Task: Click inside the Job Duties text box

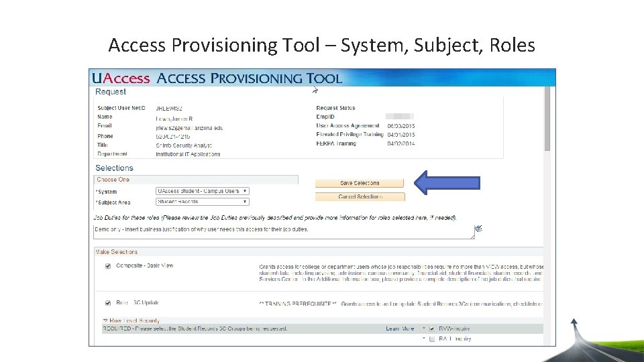Action: (283, 231)
